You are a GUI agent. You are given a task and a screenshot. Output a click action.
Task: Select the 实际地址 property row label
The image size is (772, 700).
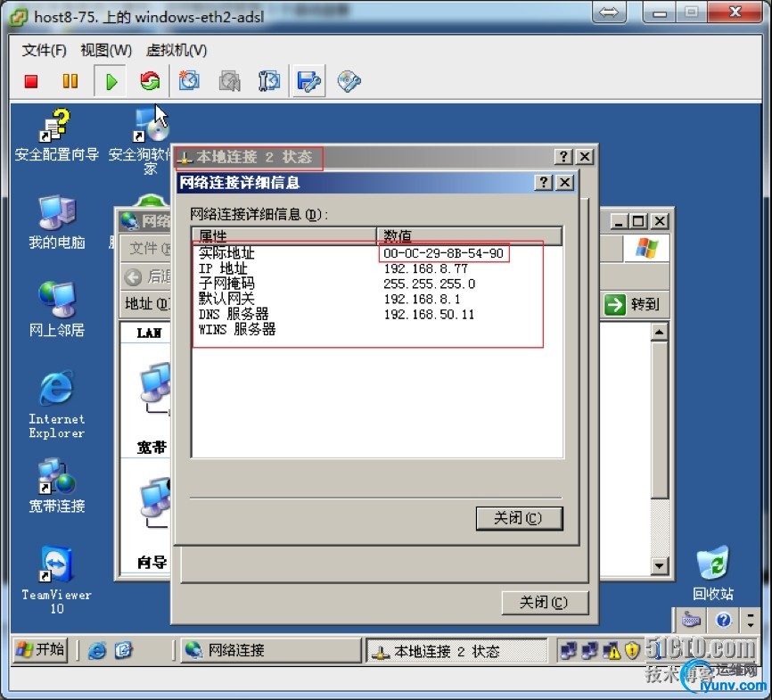226,253
